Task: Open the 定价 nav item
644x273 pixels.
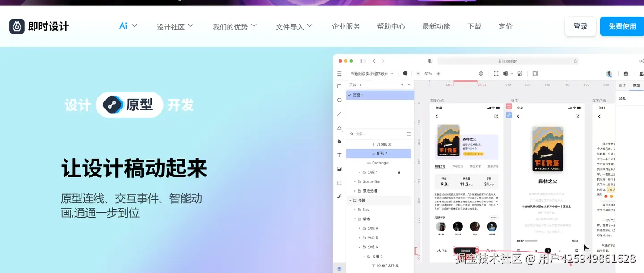Action: [x=505, y=26]
